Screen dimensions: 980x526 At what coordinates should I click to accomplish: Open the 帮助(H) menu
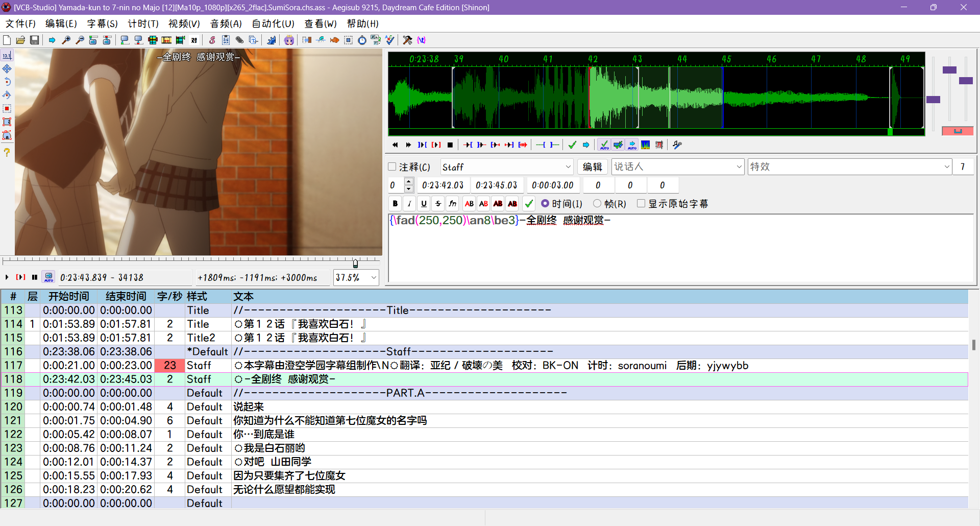click(363, 23)
